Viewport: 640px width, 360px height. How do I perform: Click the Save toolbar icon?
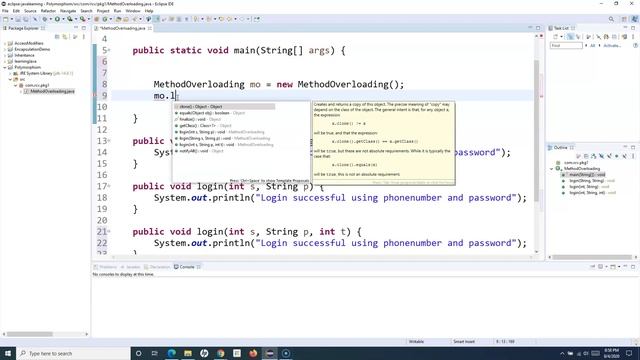pyautogui.click(x=18, y=19)
